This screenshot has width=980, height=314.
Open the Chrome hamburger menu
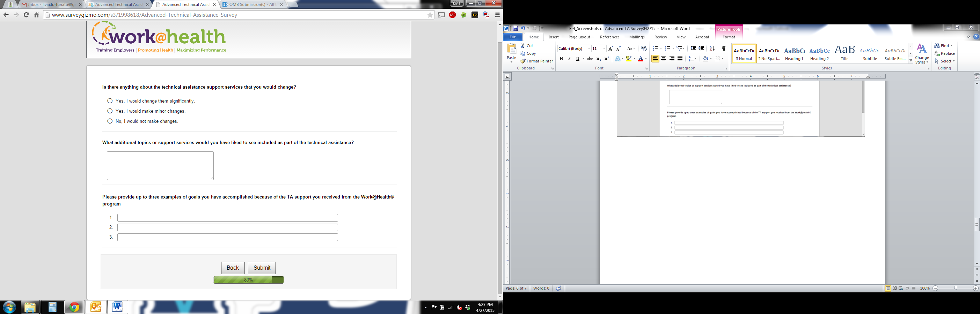tap(497, 15)
